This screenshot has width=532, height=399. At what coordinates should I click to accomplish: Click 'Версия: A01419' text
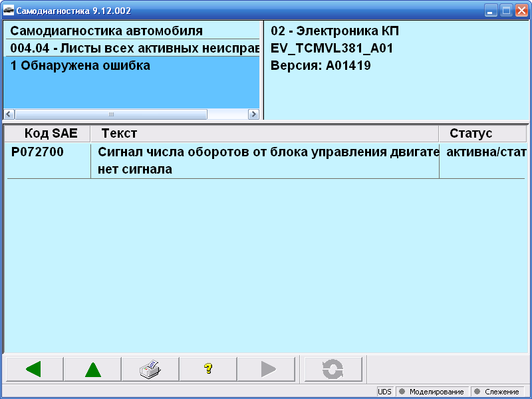click(x=321, y=65)
